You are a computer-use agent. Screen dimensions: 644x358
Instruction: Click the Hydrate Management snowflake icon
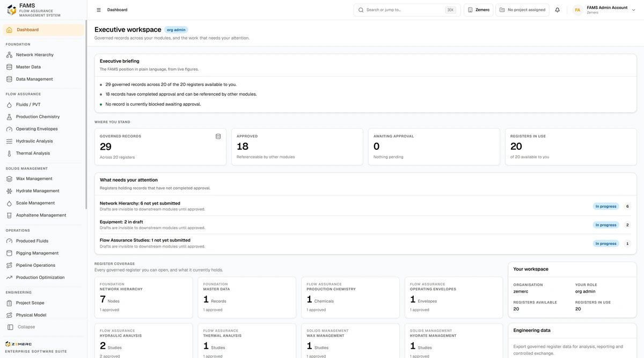pos(9,191)
